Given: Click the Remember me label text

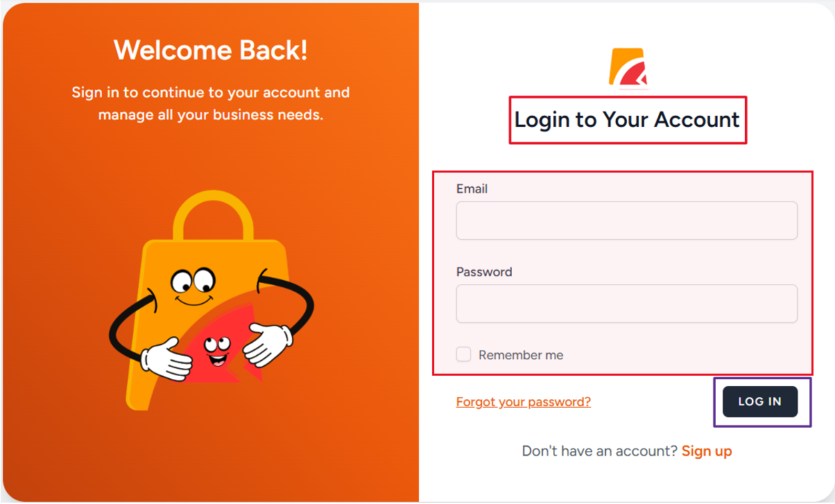Looking at the screenshot, I should tap(521, 355).
